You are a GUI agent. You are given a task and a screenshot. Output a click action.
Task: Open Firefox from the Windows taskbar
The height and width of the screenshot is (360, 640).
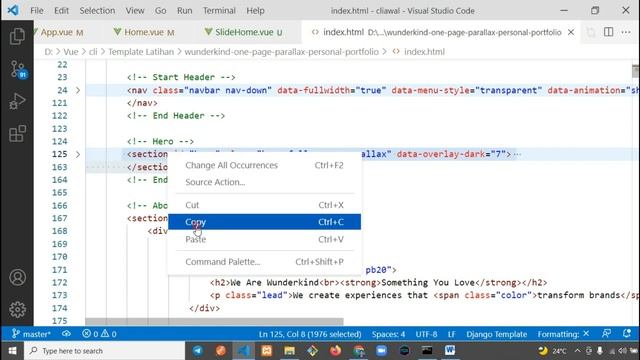tap(336, 351)
